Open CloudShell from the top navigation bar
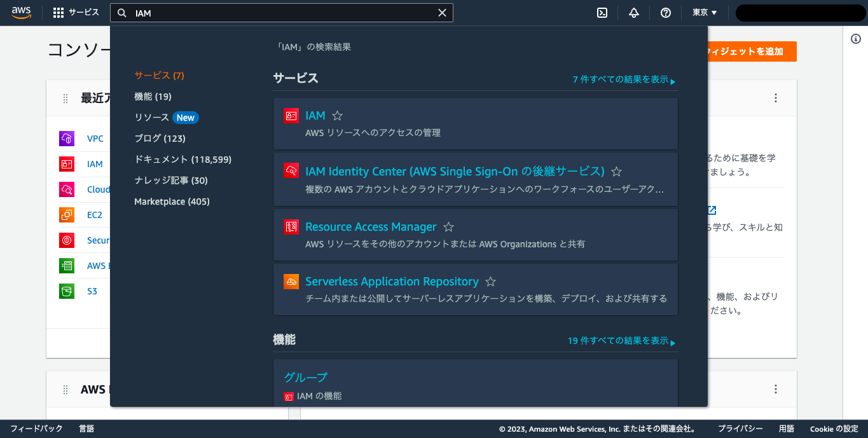Screen dimensions: 868x438 pos(602,12)
